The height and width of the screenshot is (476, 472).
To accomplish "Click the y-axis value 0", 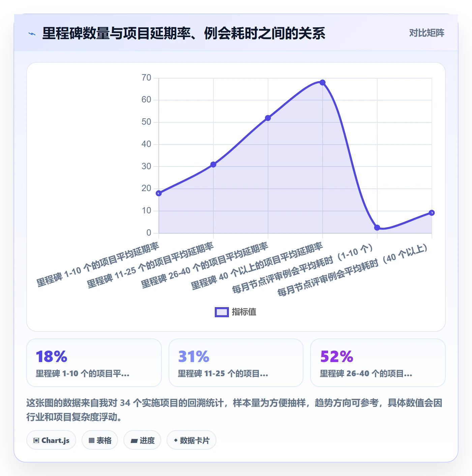I will 149,233.
